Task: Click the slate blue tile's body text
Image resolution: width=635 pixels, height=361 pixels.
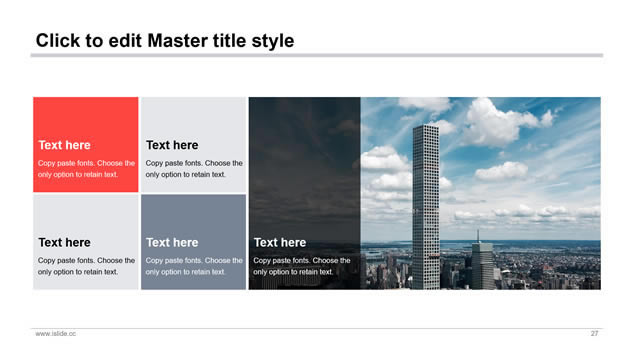Action: [194, 266]
